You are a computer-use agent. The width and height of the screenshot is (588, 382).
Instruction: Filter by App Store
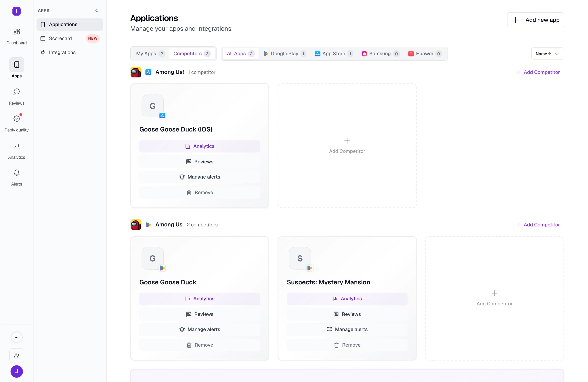pos(333,54)
